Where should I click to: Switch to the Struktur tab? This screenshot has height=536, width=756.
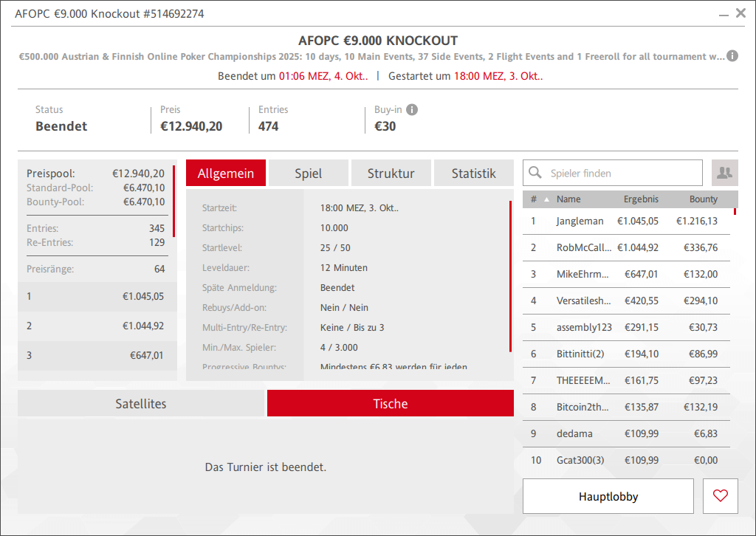click(x=391, y=173)
